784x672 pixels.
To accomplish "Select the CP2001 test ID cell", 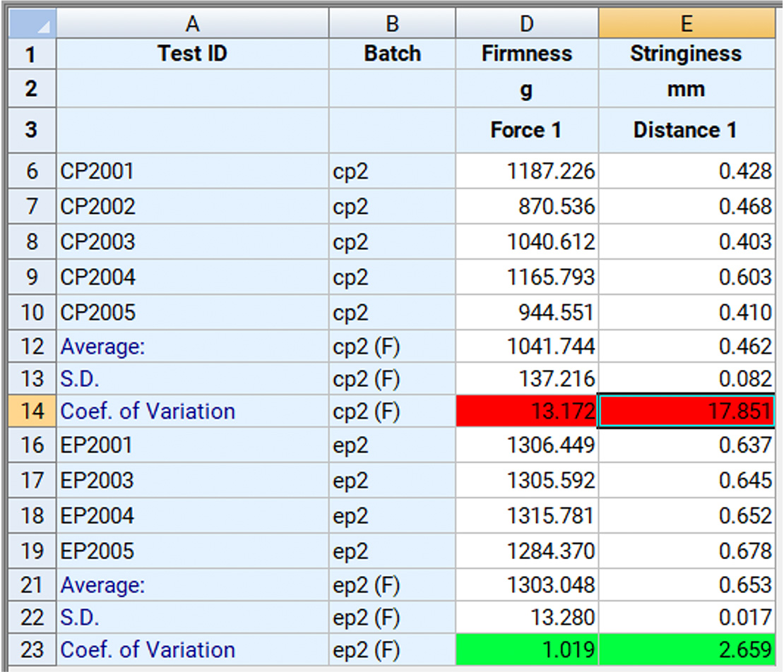I will pos(192,171).
